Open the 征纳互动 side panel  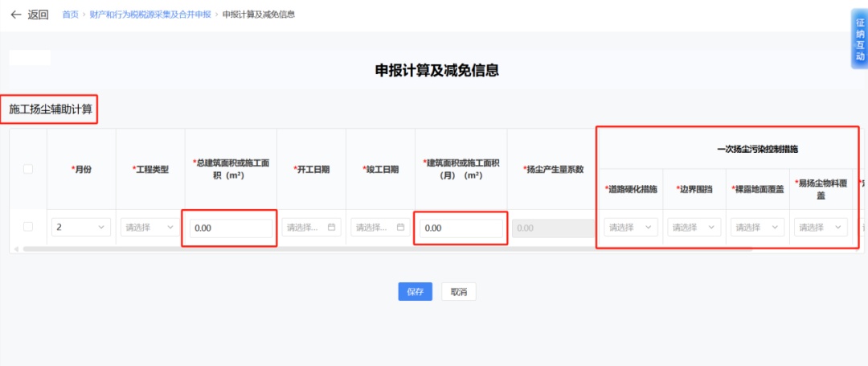859,39
